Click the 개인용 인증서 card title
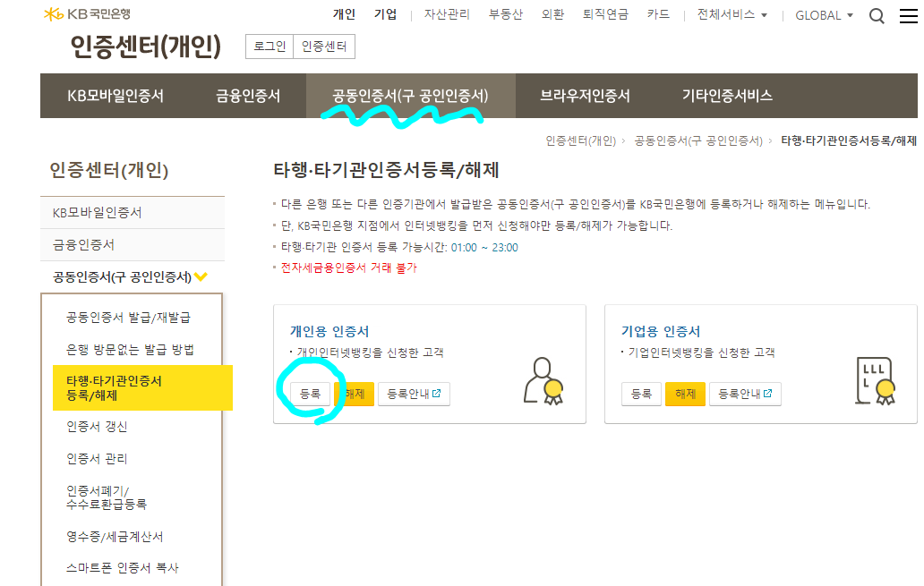This screenshot has height=586, width=924. (x=329, y=332)
